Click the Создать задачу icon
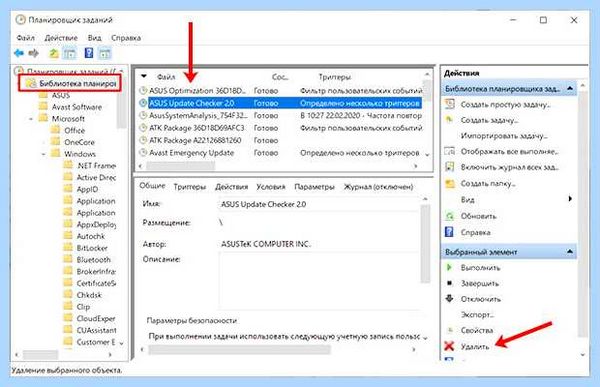Image resolution: width=600 pixels, height=387 pixels. (x=450, y=120)
